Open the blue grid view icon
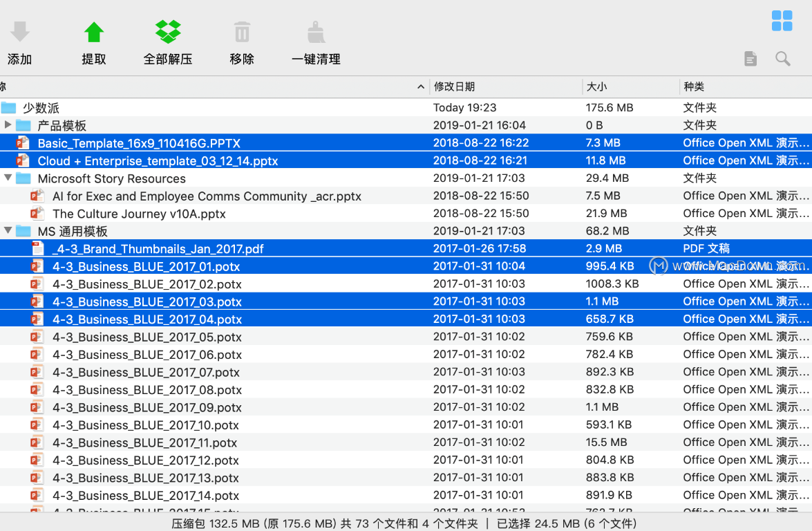This screenshot has height=531, width=812. coord(782,21)
